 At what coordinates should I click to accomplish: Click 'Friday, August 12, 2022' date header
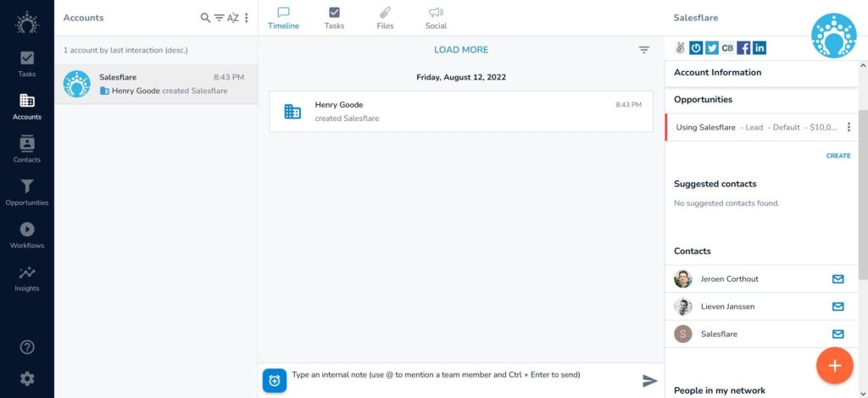461,77
